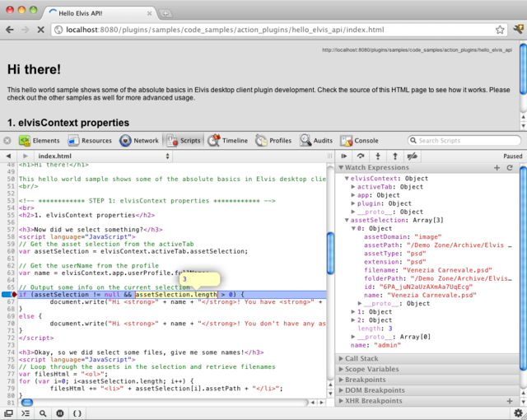The image size is (527, 420).
Task: Click the source code horizontal scrollbar thumb
Action: (27, 402)
